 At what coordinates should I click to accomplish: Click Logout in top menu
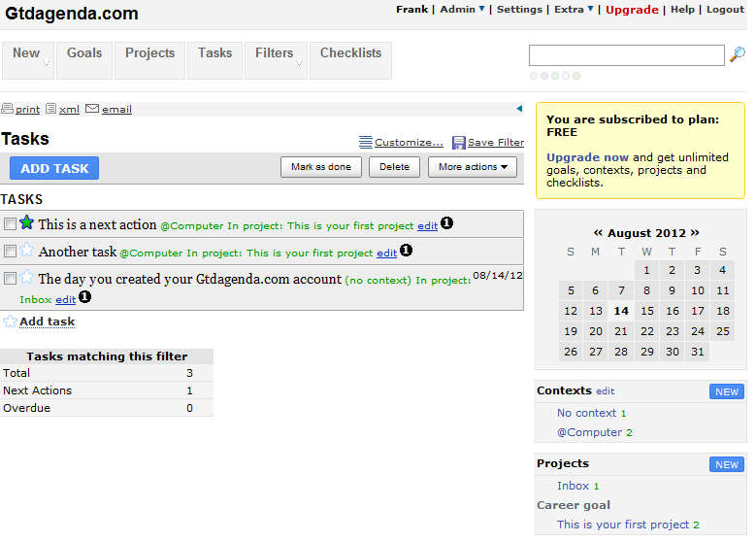click(725, 9)
